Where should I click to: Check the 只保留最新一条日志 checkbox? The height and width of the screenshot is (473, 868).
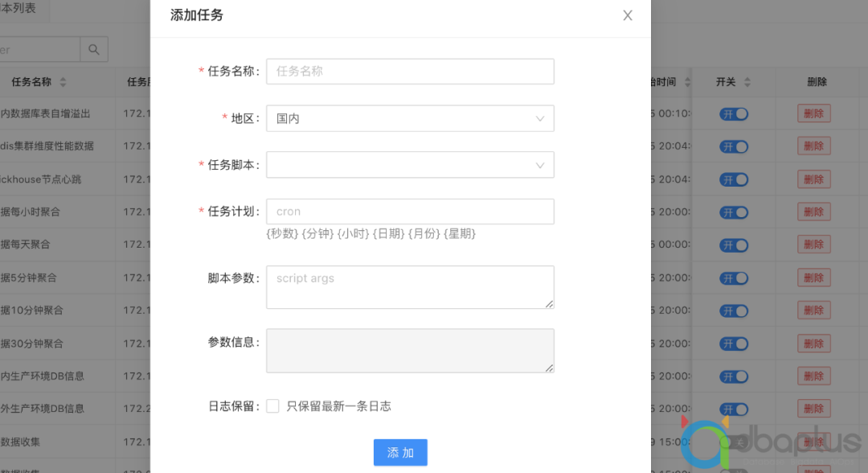click(273, 405)
